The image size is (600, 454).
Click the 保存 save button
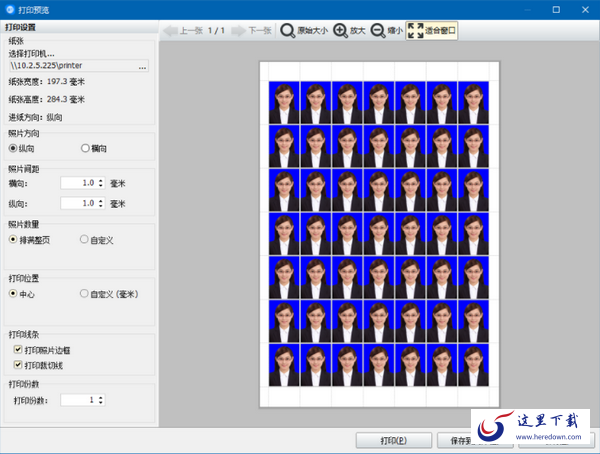[x=462, y=440]
